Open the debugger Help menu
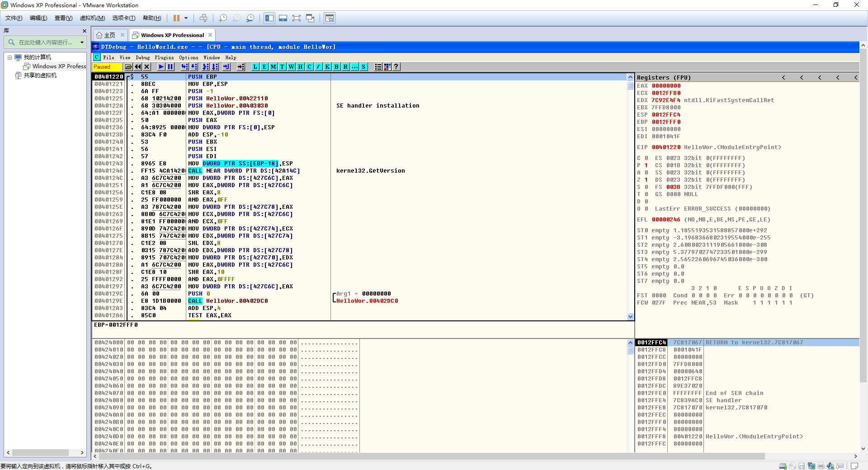This screenshot has width=868, height=470. (231, 57)
